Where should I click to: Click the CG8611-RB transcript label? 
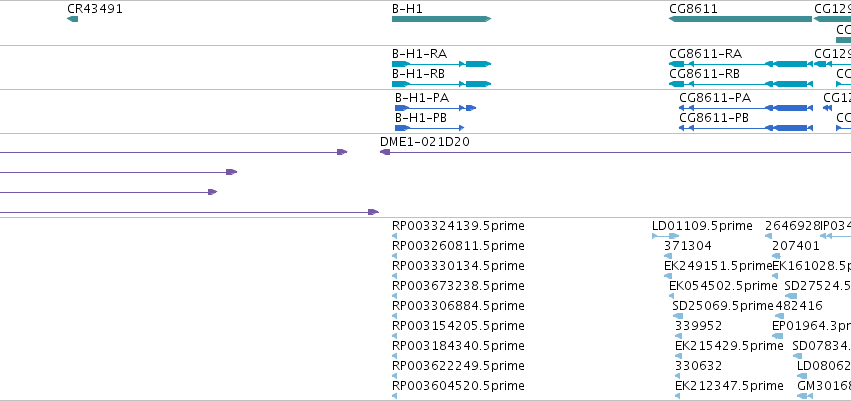704,74
